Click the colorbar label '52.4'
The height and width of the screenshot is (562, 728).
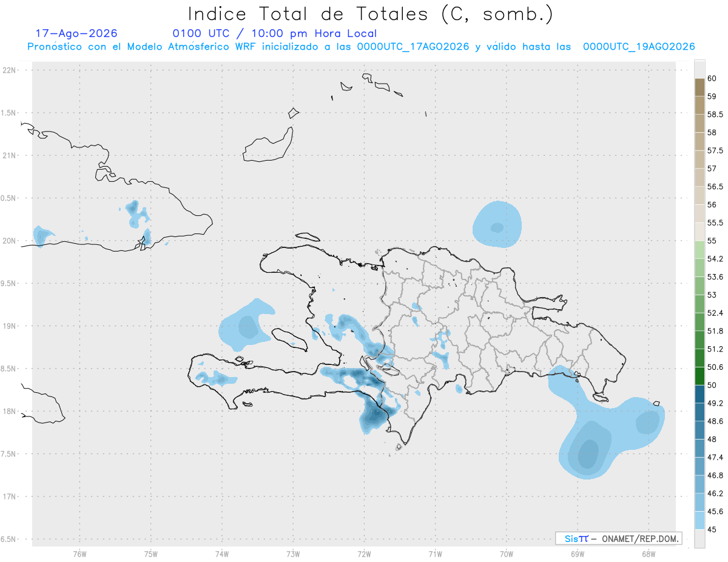(x=715, y=313)
